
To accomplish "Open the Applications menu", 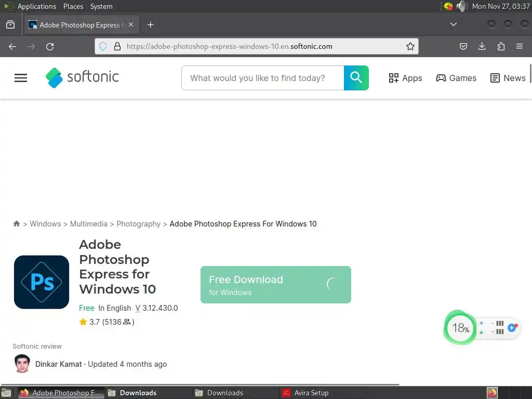I will 37,6.
